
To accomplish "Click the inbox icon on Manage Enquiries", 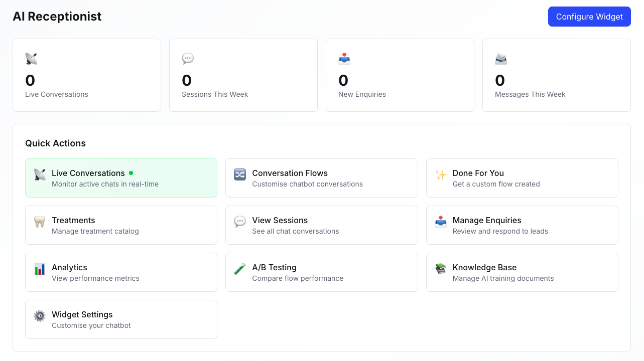I will [440, 221].
